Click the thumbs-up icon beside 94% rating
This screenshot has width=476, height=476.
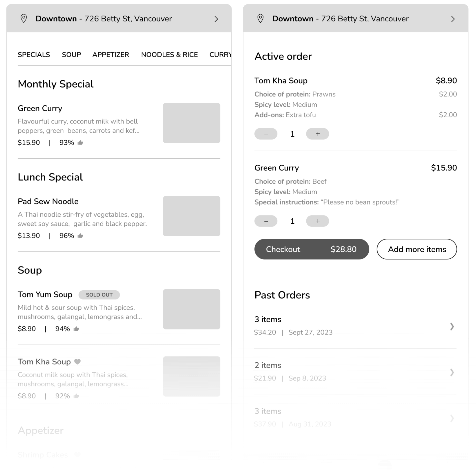pos(76,329)
